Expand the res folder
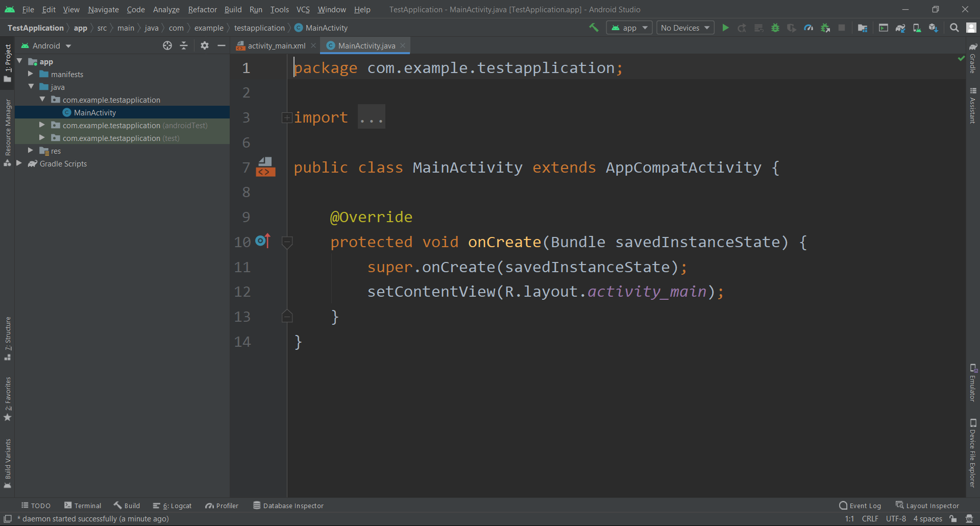This screenshot has height=526, width=980. 31,151
